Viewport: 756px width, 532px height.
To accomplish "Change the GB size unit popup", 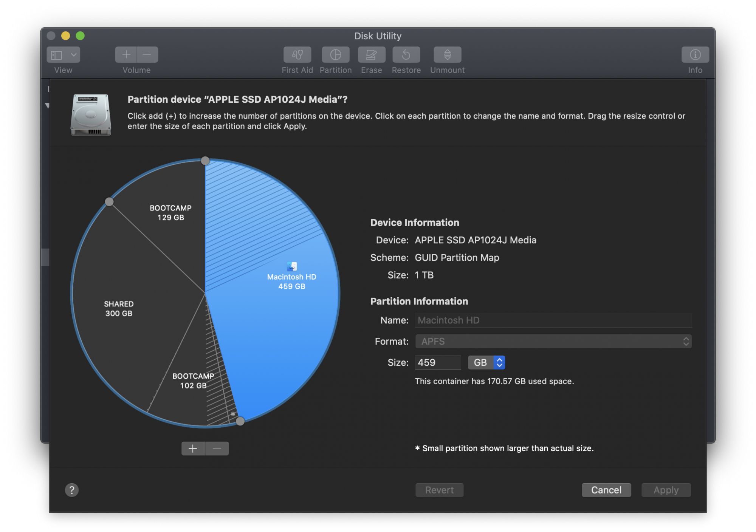I will pos(486,363).
